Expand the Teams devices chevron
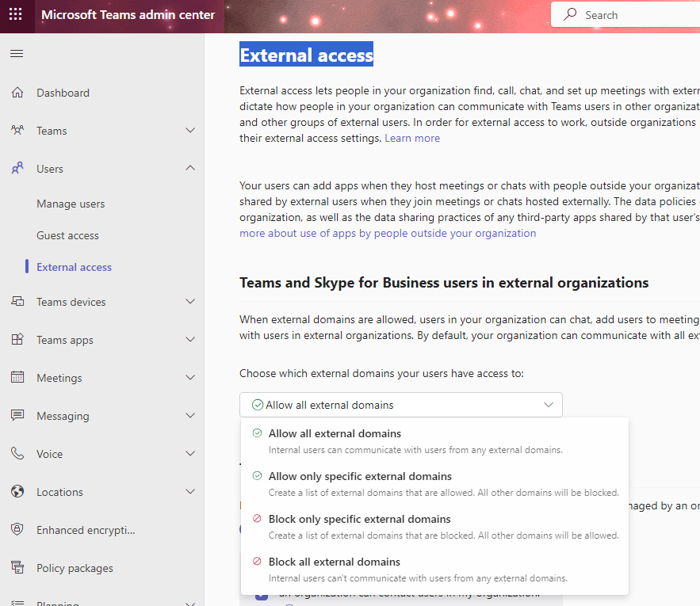 point(190,301)
